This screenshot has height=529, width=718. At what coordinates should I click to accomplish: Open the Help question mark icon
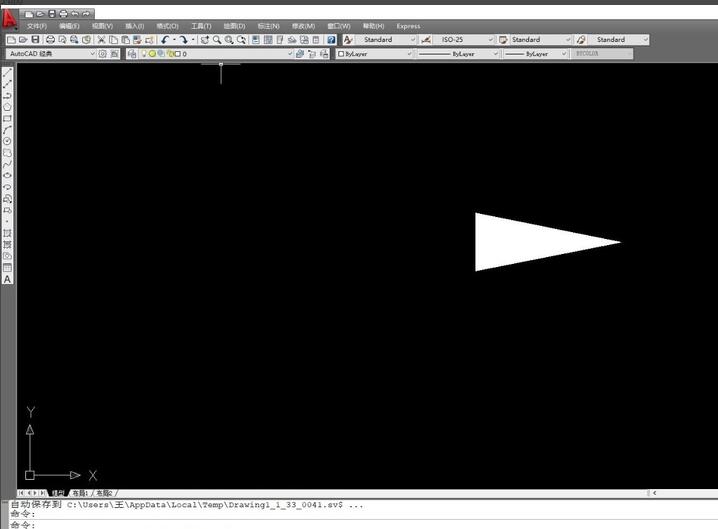(x=331, y=40)
